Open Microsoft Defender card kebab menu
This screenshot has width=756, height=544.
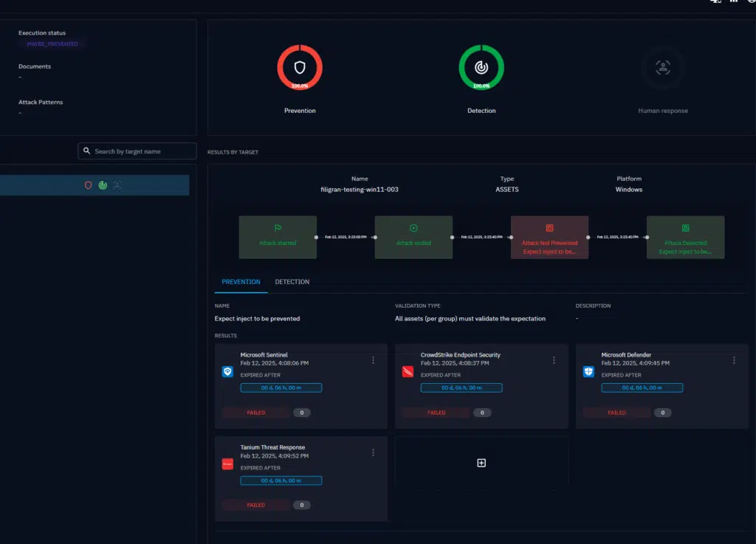(734, 360)
